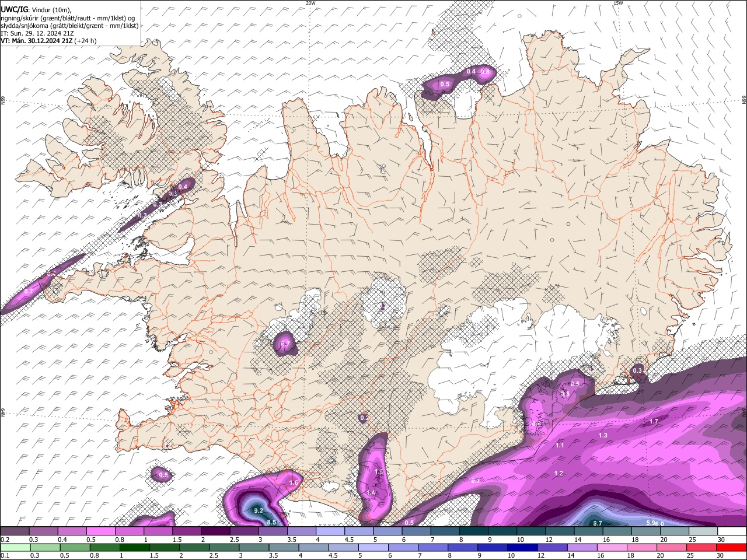Viewport: 747px width, 560px height.
Task: Click the '15W' longitude label
Action: tap(618, 3)
